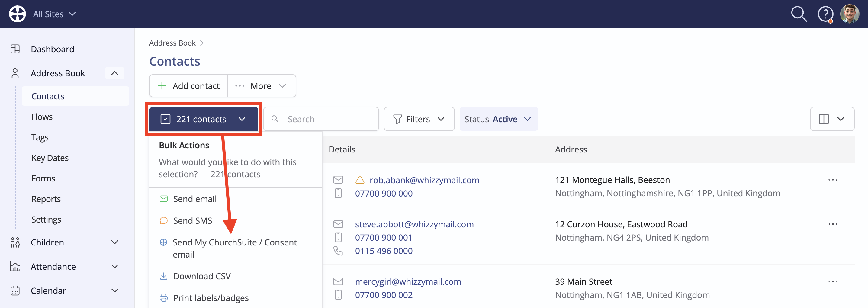Click envelope icon beside mercygirl email
868x308 pixels.
click(x=338, y=281)
